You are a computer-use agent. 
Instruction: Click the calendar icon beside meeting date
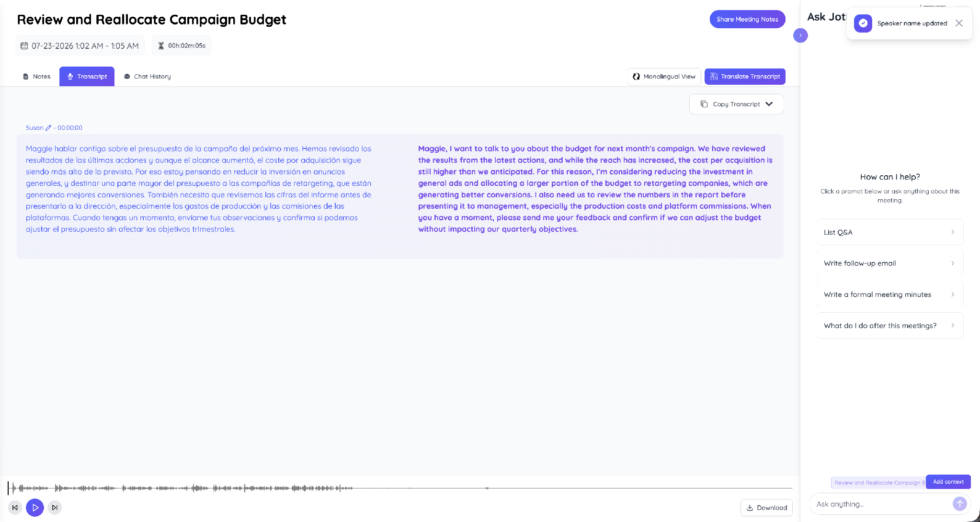(x=24, y=46)
